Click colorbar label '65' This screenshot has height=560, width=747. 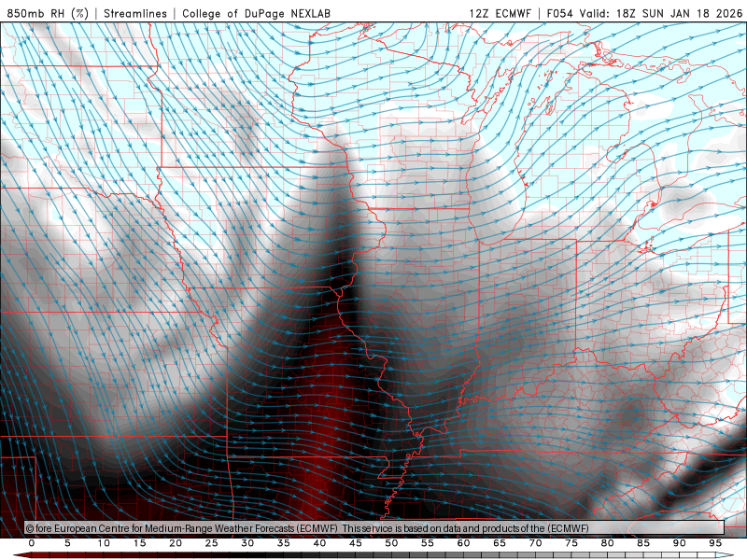point(500,543)
